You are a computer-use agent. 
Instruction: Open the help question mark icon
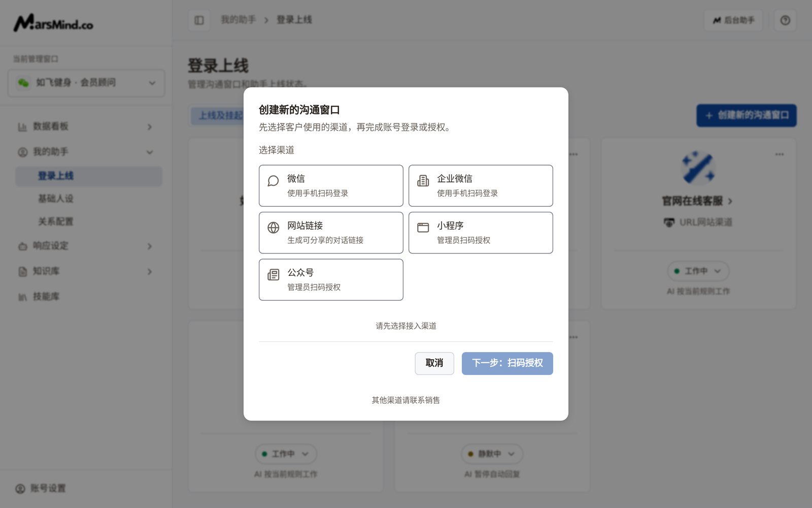point(785,20)
